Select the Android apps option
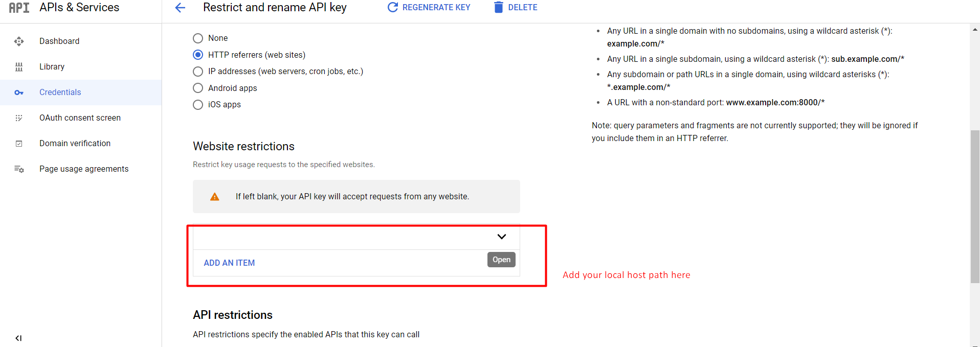The height and width of the screenshot is (347, 980). click(197, 88)
